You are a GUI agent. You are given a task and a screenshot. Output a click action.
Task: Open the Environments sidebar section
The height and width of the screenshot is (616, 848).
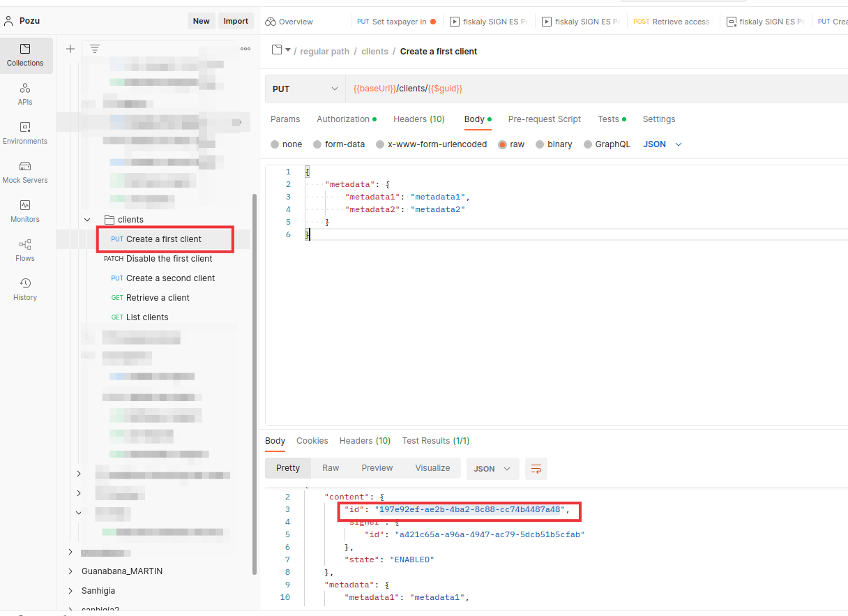point(25,133)
